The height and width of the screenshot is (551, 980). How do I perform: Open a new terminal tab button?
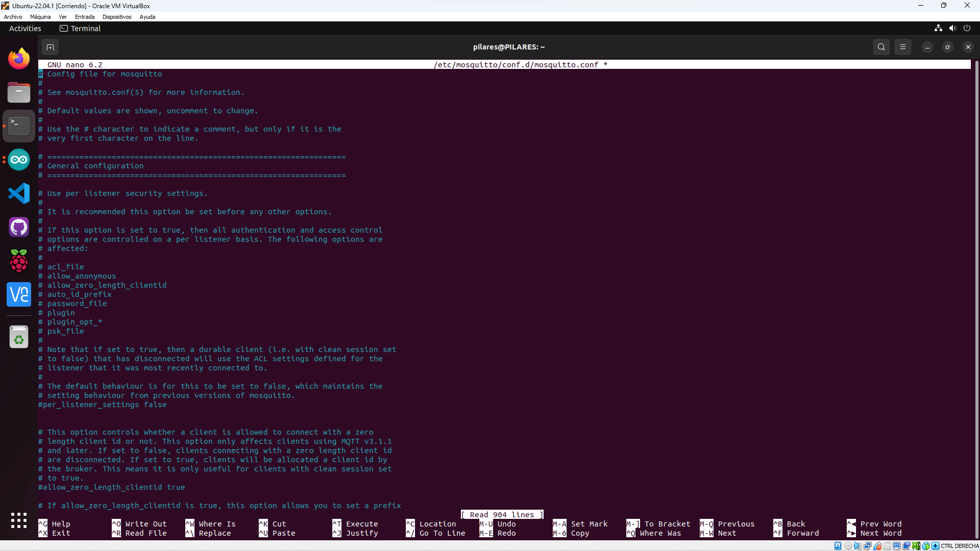point(50,47)
